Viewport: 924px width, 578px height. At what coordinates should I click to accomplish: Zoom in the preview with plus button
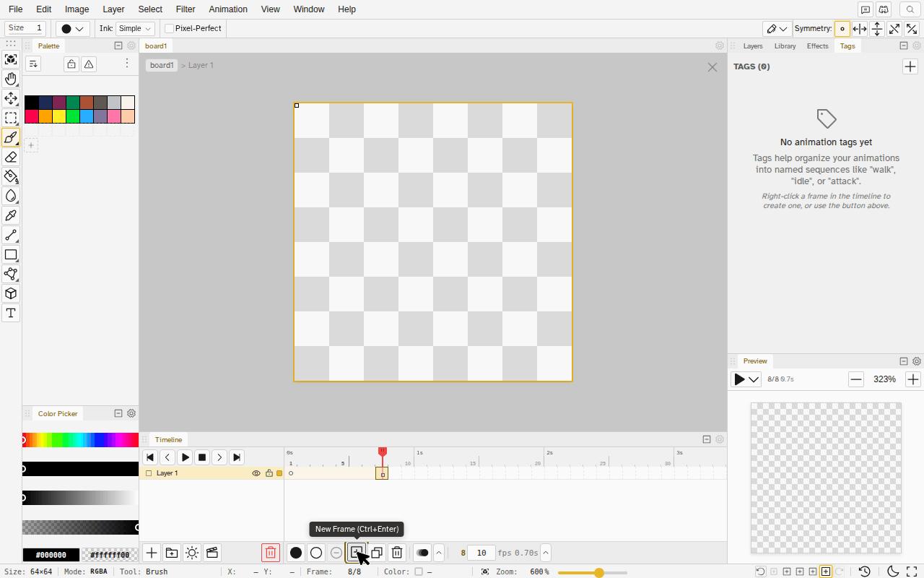click(913, 379)
